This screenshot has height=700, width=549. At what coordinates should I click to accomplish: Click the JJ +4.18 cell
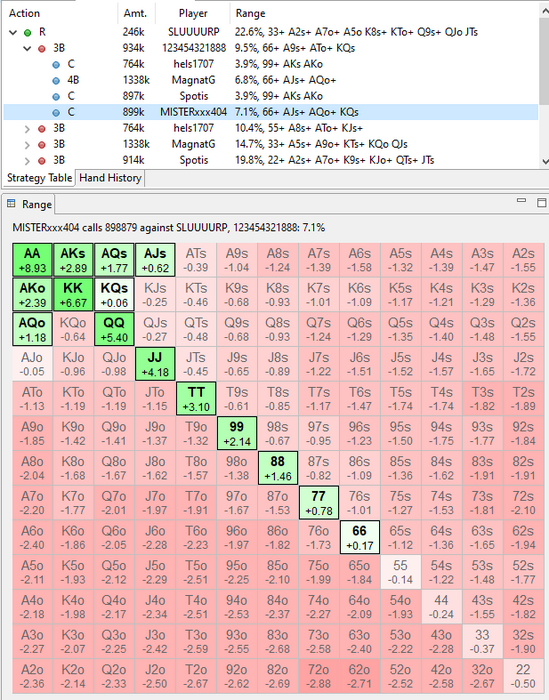coord(155,364)
